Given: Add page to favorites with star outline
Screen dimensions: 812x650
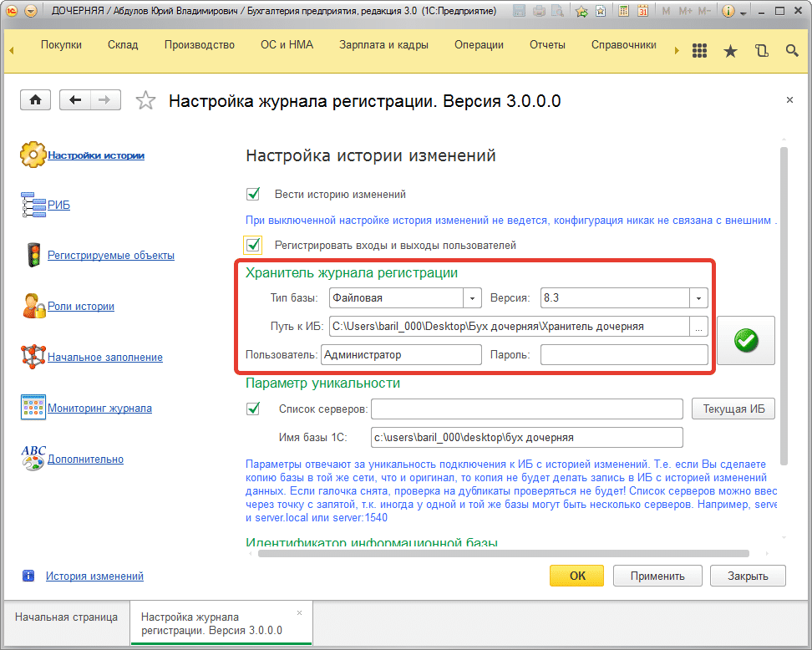Looking at the screenshot, I should tap(145, 101).
